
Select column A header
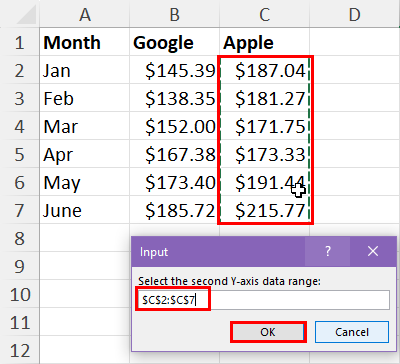pyautogui.click(x=85, y=14)
